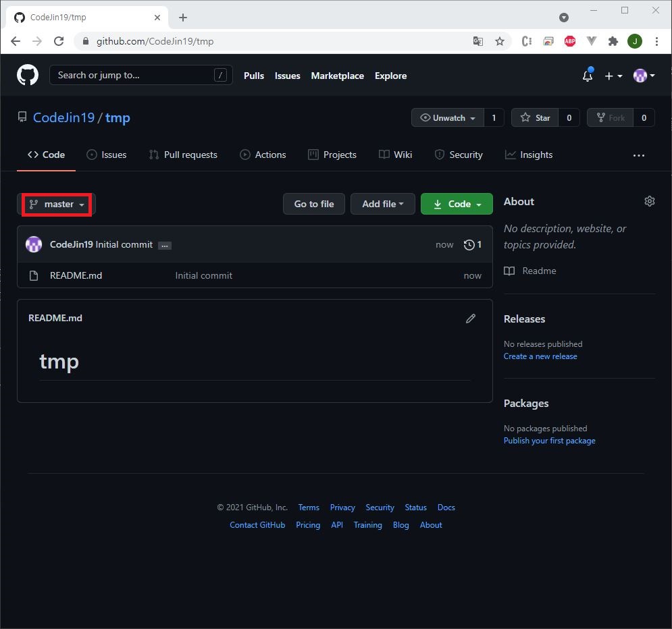Click the tmp repository name link
Screen dimensions: 672x629
click(x=118, y=117)
